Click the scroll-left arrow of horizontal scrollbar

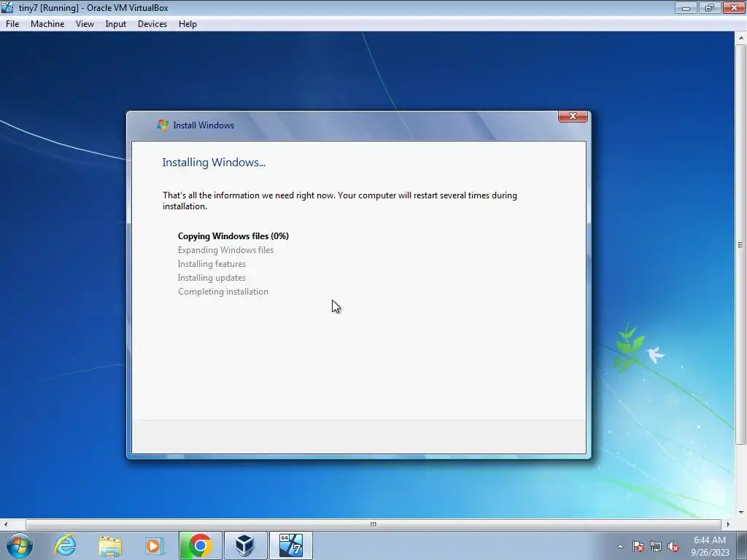(5, 524)
